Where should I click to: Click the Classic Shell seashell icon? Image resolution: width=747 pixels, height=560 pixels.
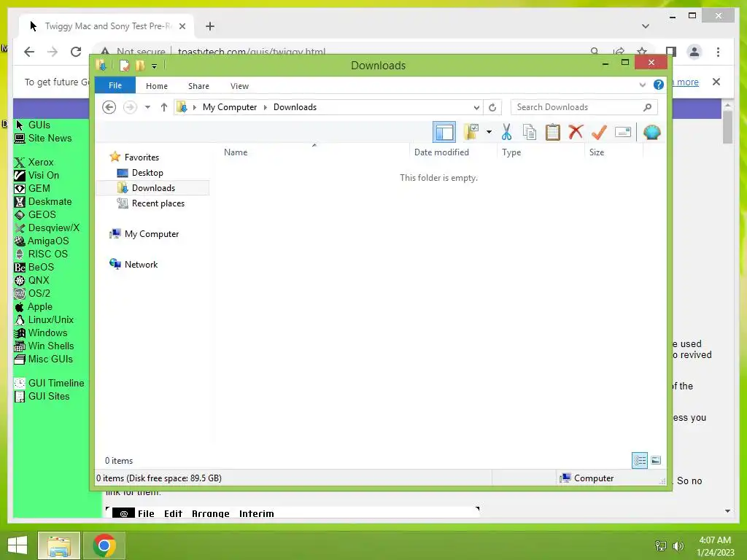pyautogui.click(x=651, y=132)
